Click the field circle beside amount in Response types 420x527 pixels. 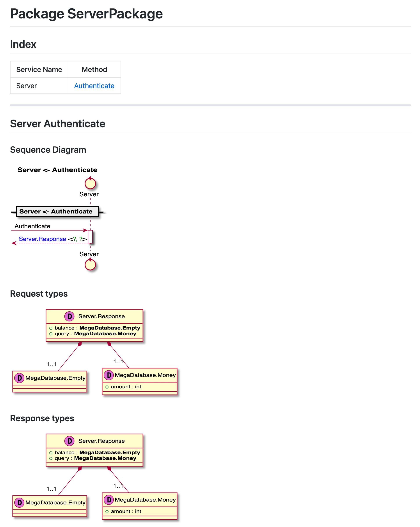click(x=107, y=512)
